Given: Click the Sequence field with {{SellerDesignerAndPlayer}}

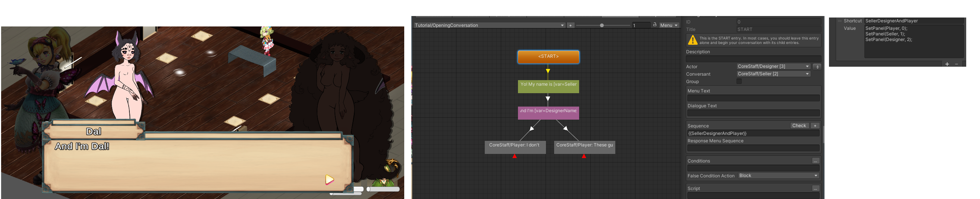Looking at the screenshot, I should click(753, 133).
